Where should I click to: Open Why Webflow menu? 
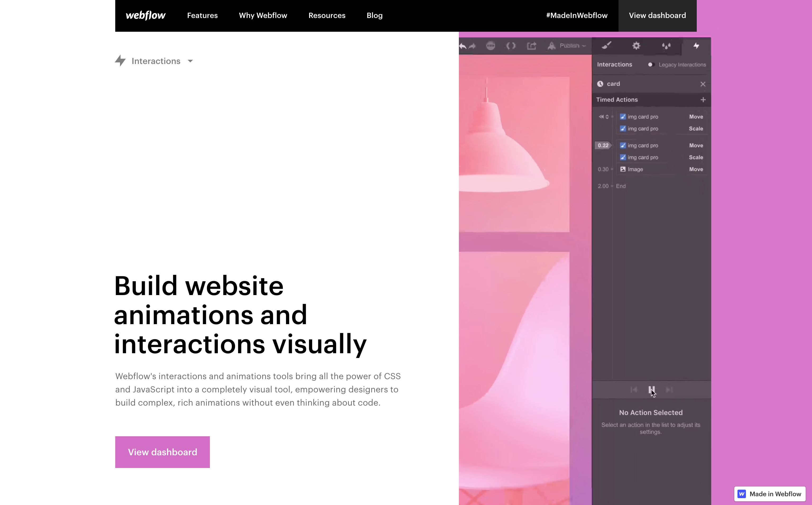pyautogui.click(x=263, y=16)
